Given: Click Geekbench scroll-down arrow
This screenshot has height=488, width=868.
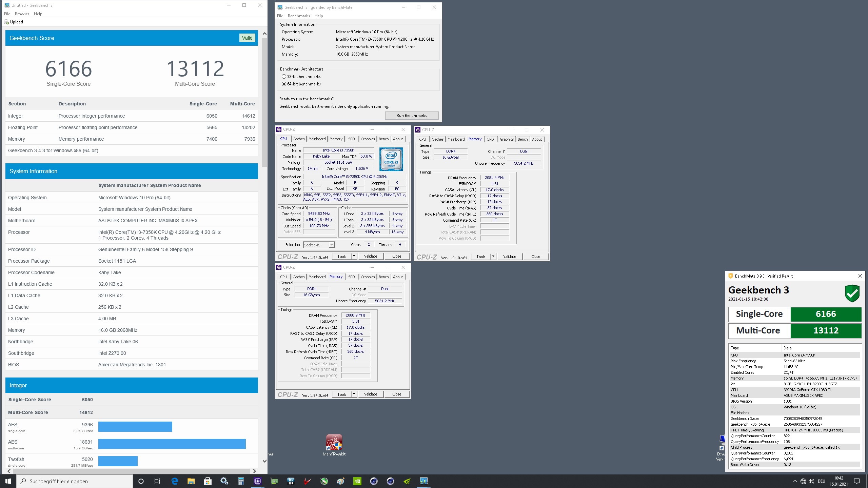Looking at the screenshot, I should click(264, 461).
